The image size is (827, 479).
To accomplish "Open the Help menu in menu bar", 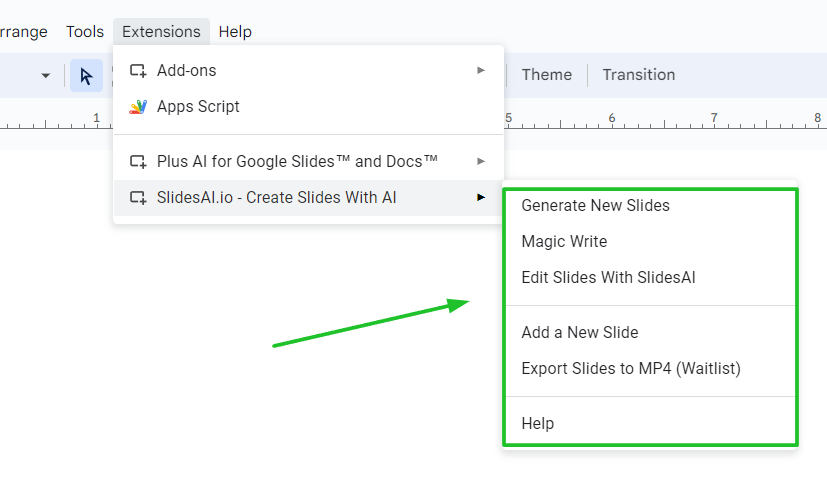I will pyautogui.click(x=235, y=32).
